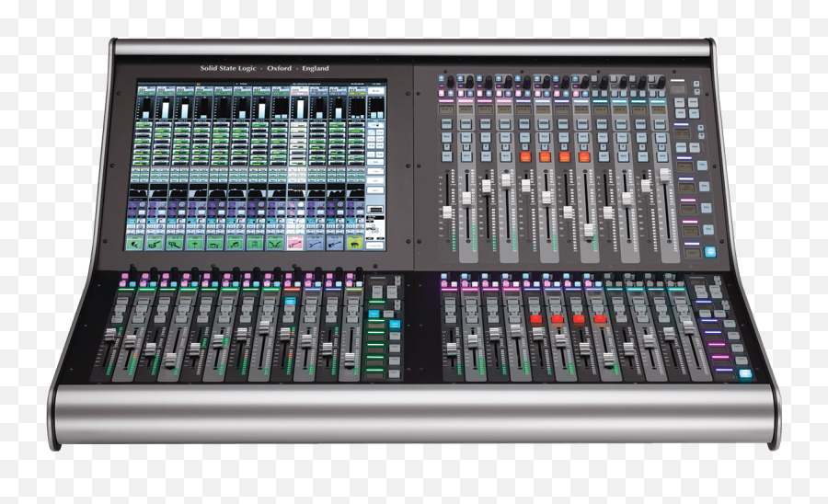
Task: Tap the kick drum icon on touchscreen channel 001
Action: click(x=135, y=243)
